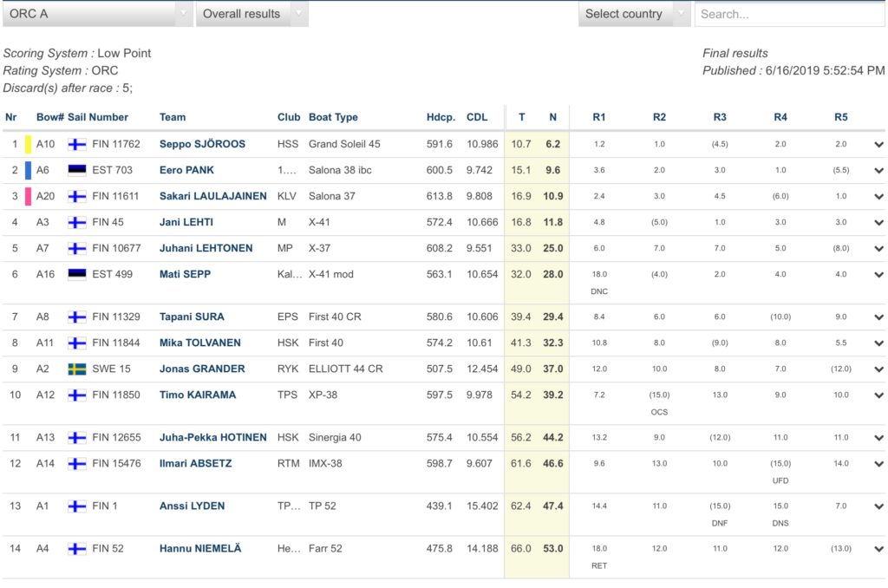
Task: Click Estonia flag icon beside EST 499
Action: coord(77,274)
